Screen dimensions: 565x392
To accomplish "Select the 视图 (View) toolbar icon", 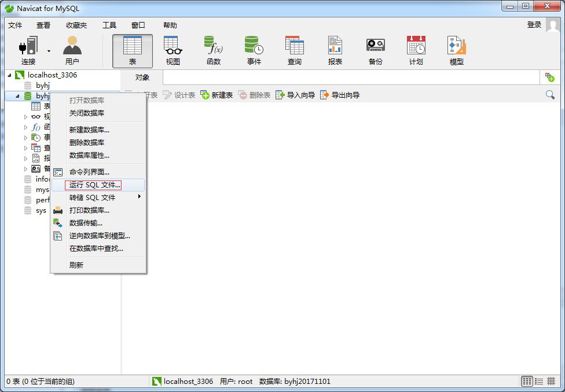I will pyautogui.click(x=173, y=50).
